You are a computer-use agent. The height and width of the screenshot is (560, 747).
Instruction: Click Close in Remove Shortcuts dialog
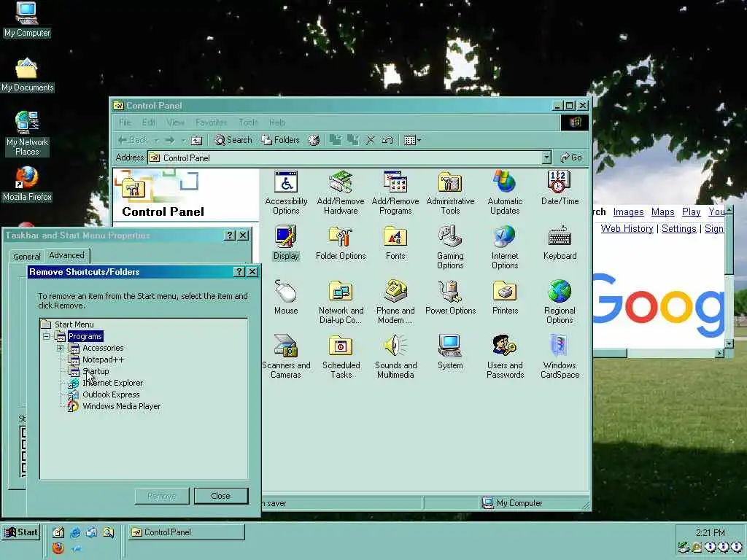[220, 496]
